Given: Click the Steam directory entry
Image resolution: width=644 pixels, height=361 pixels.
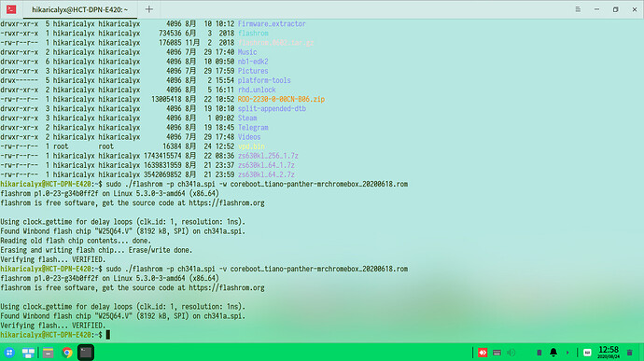Looking at the screenshot, I should (x=247, y=118).
